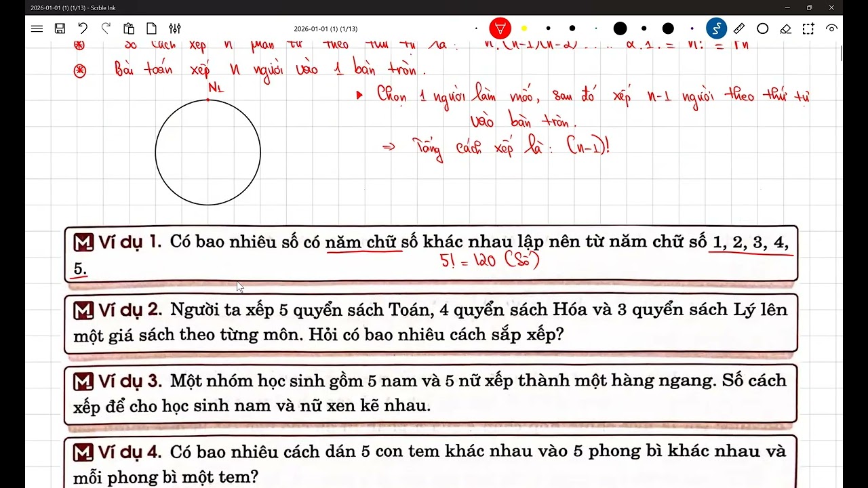Select the red pen tool
868x488 pixels.
tap(500, 28)
